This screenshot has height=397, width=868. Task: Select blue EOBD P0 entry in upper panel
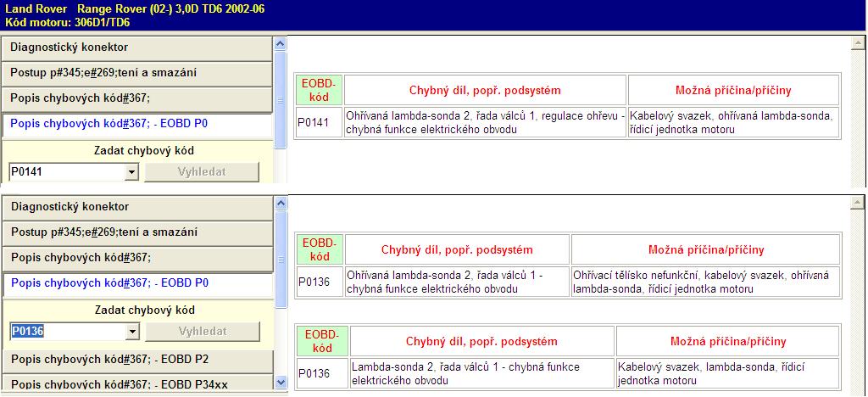(x=137, y=124)
